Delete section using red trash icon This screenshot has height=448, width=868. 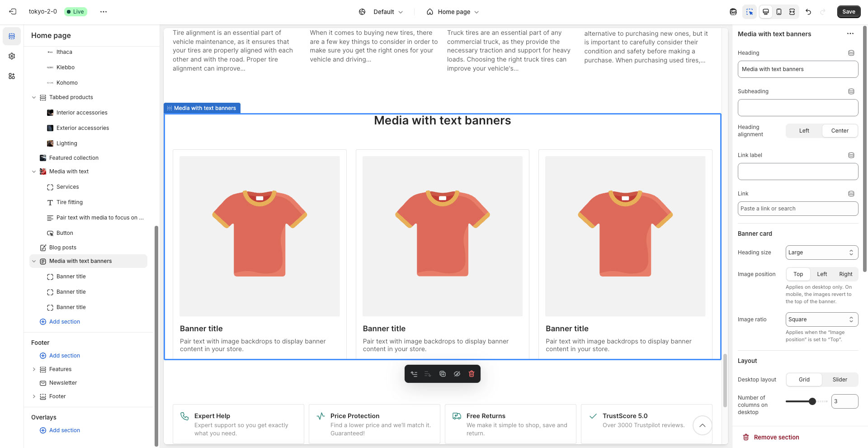pos(472,374)
